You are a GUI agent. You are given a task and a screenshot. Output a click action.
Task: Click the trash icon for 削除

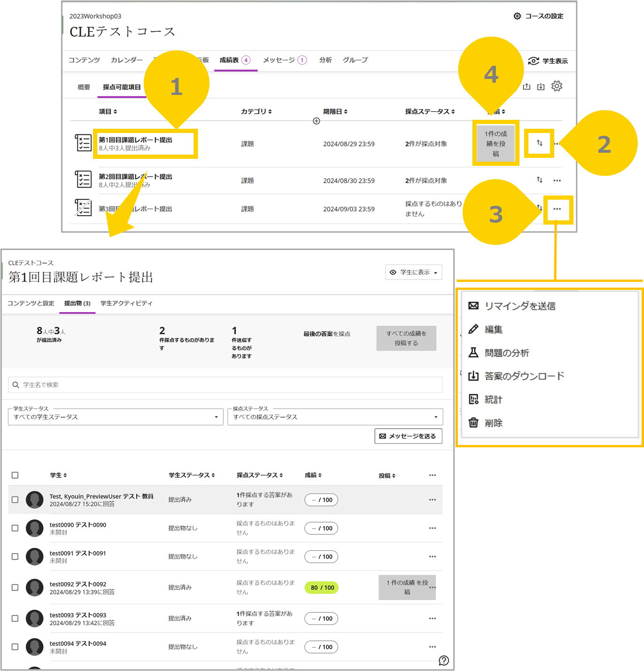pyautogui.click(x=473, y=422)
